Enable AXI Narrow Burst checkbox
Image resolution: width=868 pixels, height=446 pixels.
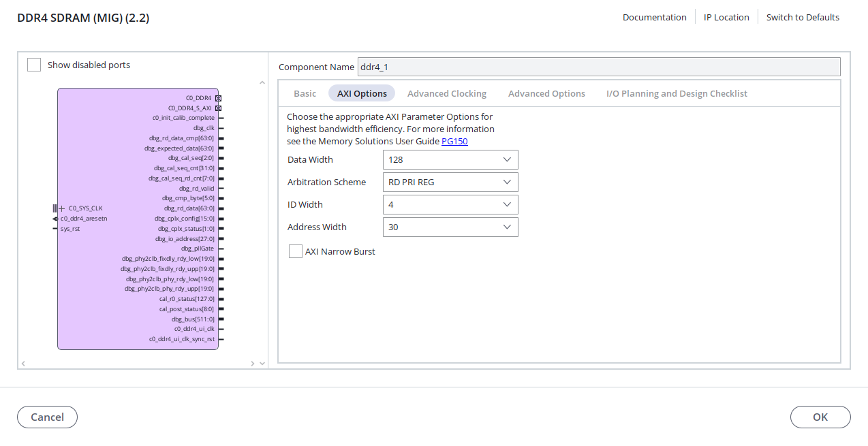tap(296, 251)
